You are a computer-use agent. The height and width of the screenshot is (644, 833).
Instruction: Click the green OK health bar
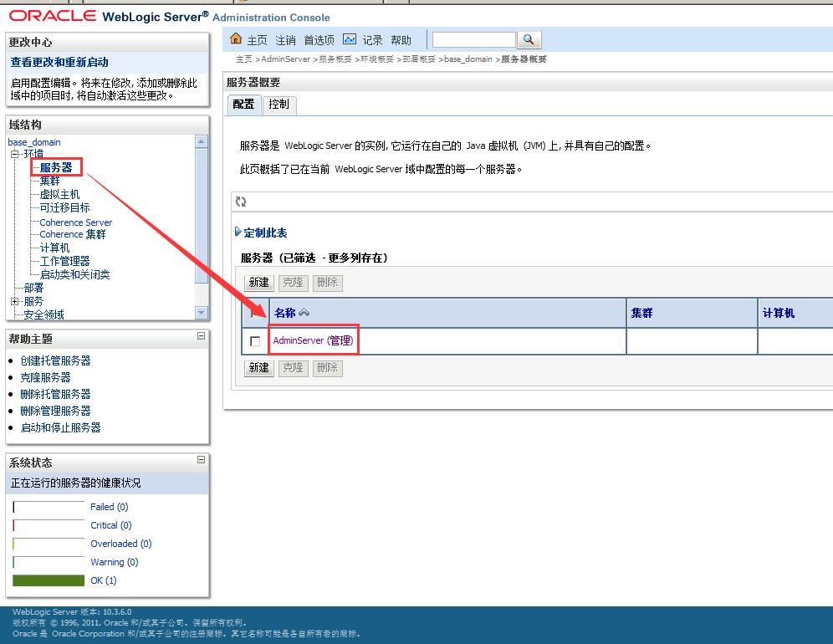[49, 580]
